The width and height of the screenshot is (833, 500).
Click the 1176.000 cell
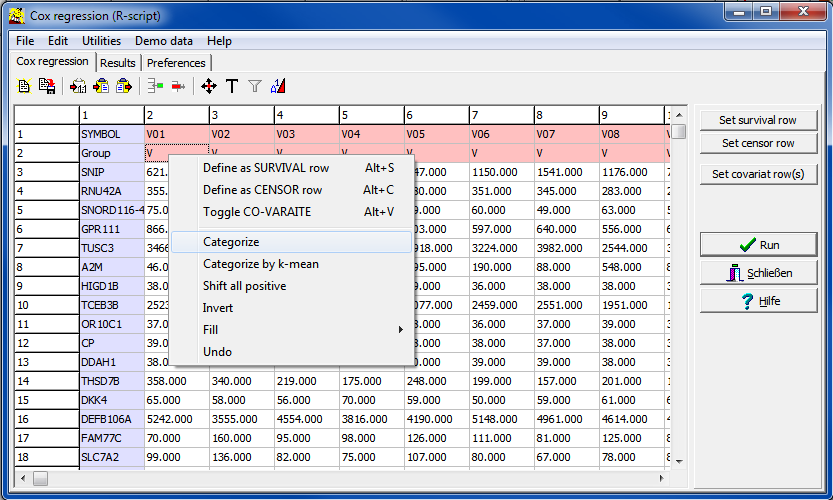632,172
